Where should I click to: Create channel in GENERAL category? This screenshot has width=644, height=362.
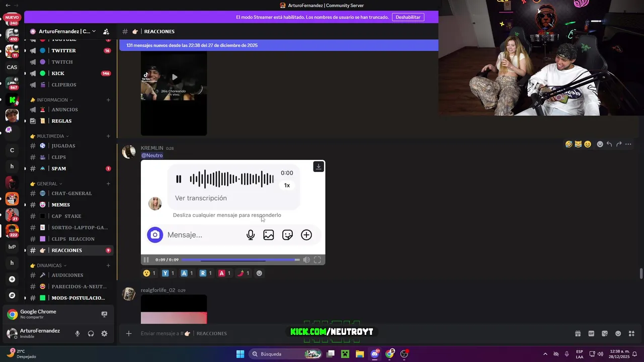pos(108,184)
